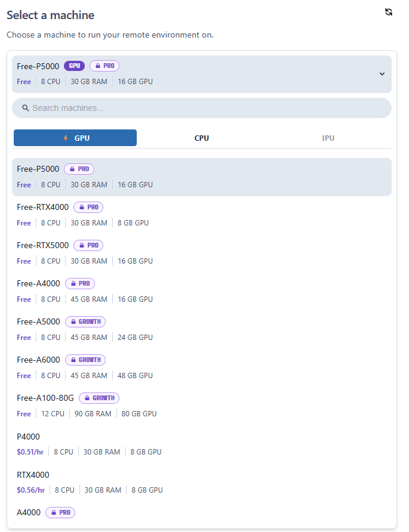This screenshot has width=409, height=532.
Task: Click the PRO badge next to Free-RTX4000
Action: click(88, 207)
